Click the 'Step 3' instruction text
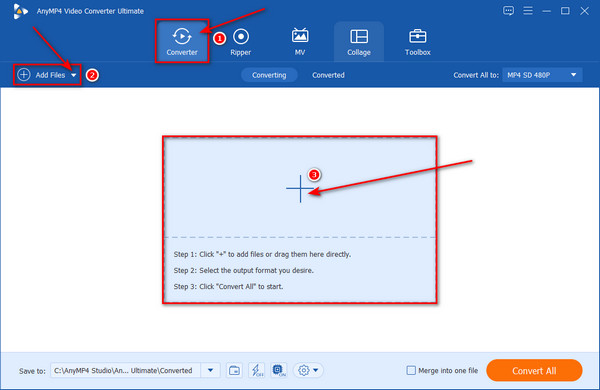This screenshot has height=390, width=600. point(228,286)
